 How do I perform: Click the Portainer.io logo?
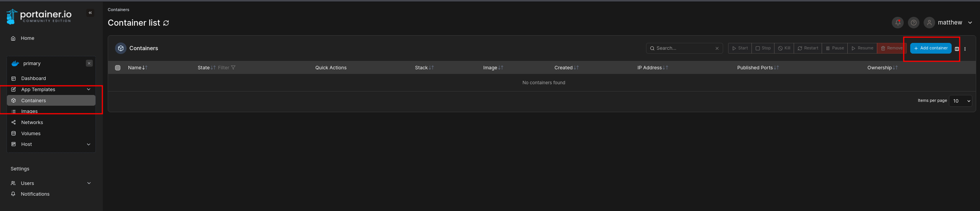click(39, 16)
